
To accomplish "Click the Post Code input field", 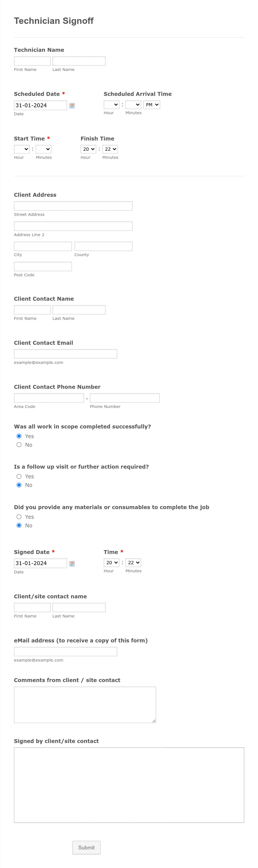I will 43,266.
